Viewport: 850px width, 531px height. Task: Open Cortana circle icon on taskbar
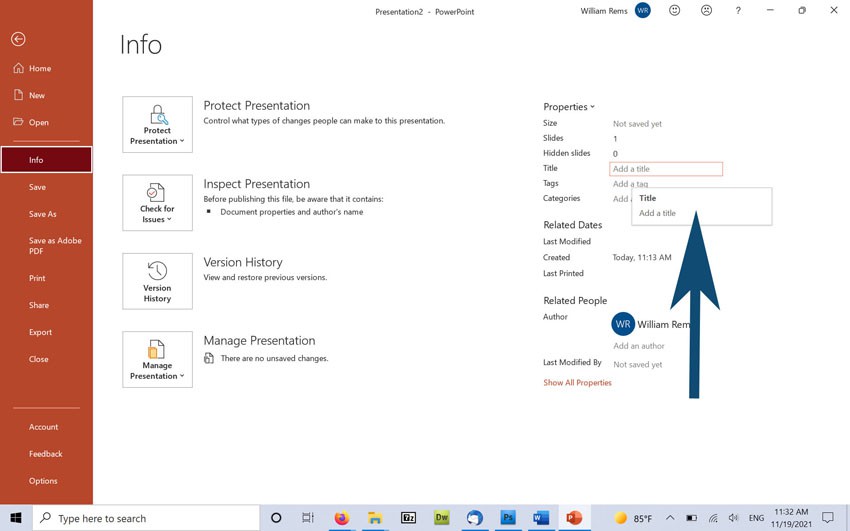point(276,518)
